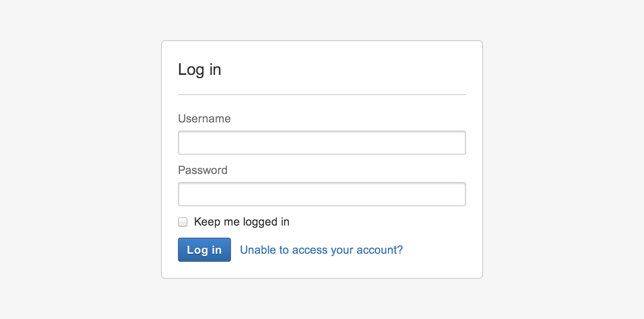Click the Username input field
Viewport: 644px width, 319px height.
[x=322, y=143]
